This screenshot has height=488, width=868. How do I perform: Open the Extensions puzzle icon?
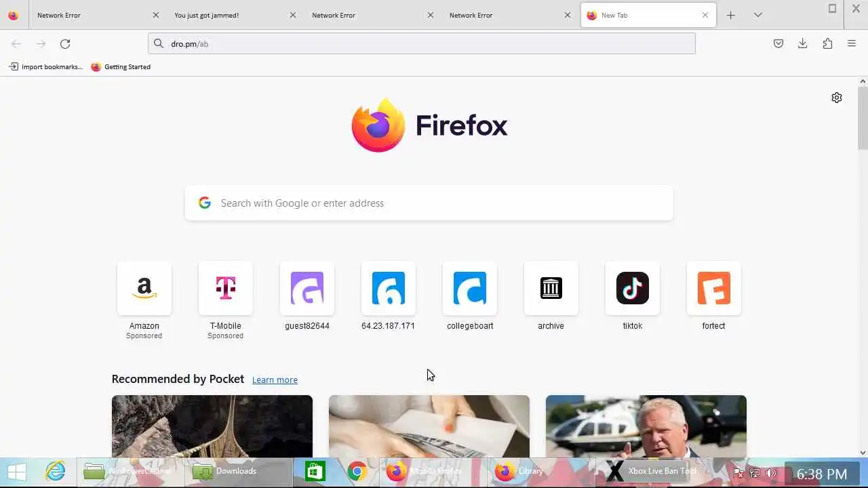tap(827, 43)
